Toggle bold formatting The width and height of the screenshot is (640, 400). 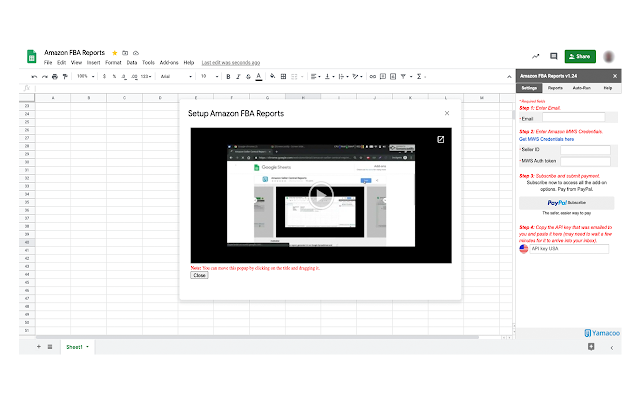228,76
